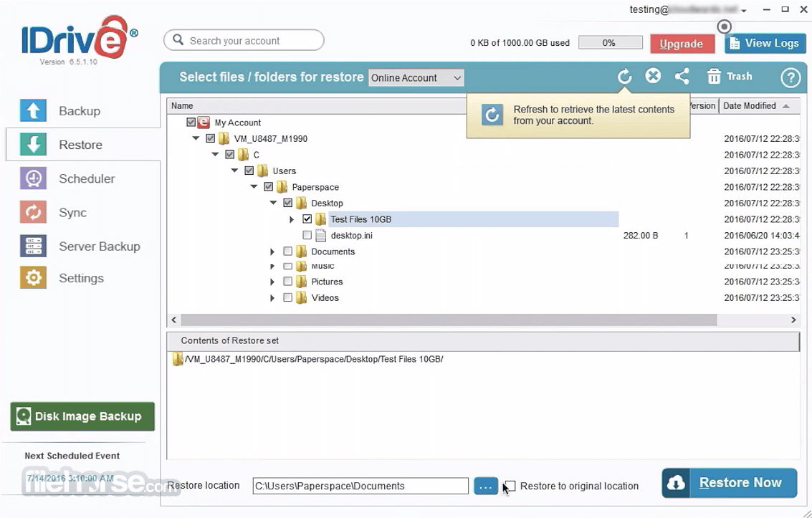Click in Search your account field
The image size is (812, 518).
[244, 40]
